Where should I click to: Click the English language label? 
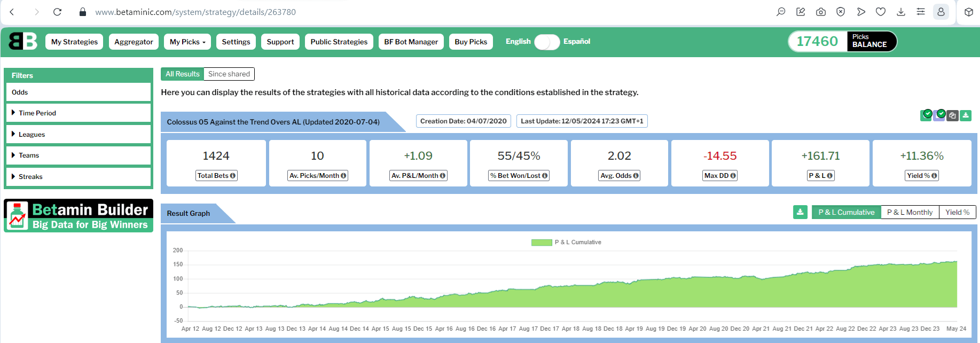(x=518, y=41)
